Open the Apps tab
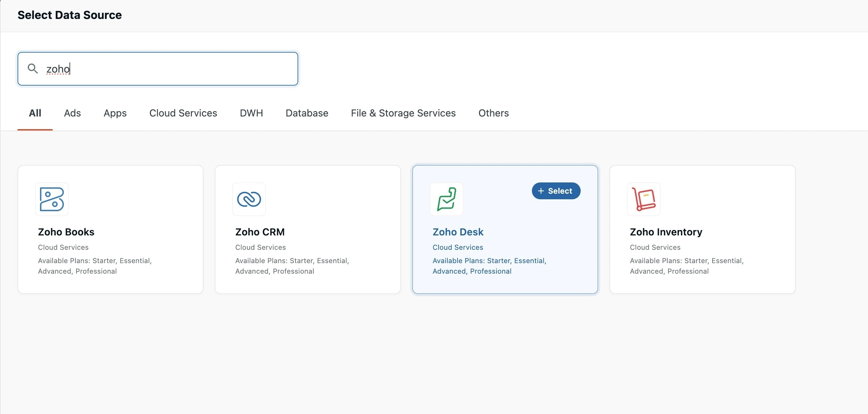This screenshot has height=414, width=868. click(x=115, y=113)
